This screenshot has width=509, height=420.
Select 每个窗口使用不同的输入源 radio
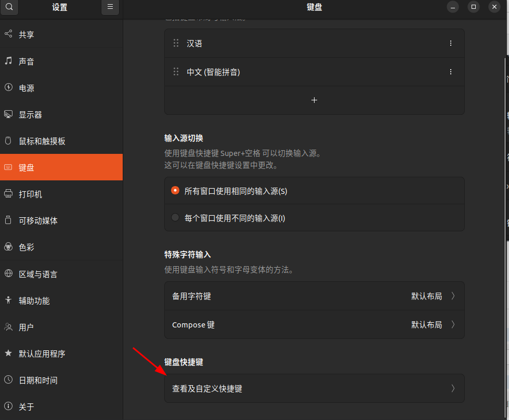click(175, 217)
